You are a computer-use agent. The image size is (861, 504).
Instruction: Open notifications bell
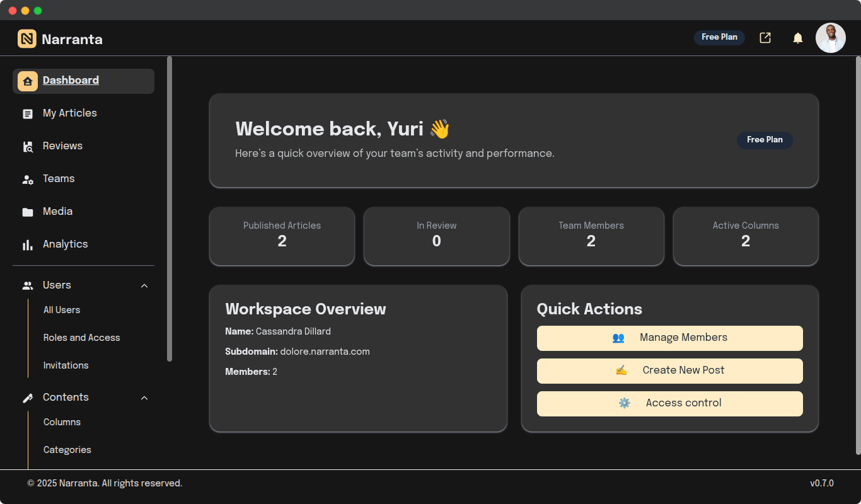[x=798, y=38]
